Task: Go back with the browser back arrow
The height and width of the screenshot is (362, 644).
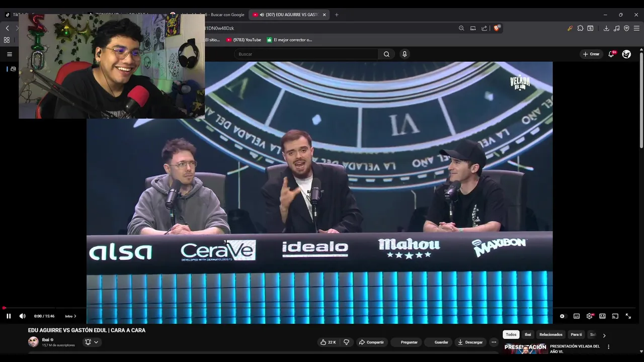Action: 7,28
